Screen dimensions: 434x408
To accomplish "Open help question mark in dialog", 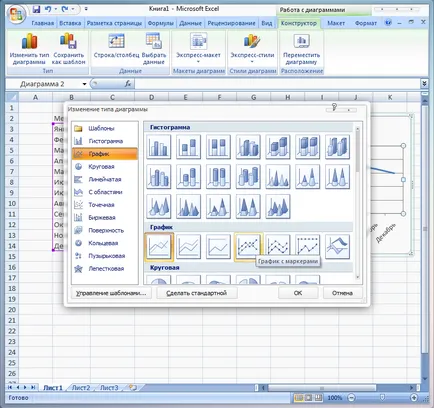I will click(x=334, y=107).
